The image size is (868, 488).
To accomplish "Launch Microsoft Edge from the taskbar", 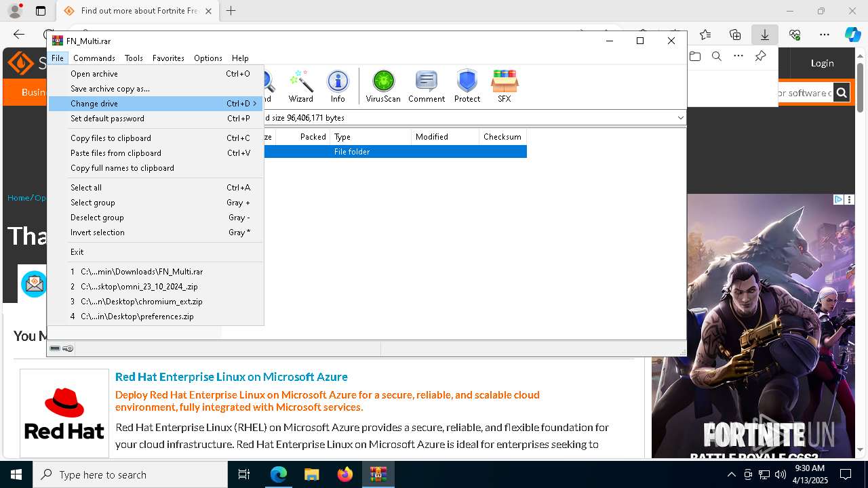I will (x=279, y=474).
